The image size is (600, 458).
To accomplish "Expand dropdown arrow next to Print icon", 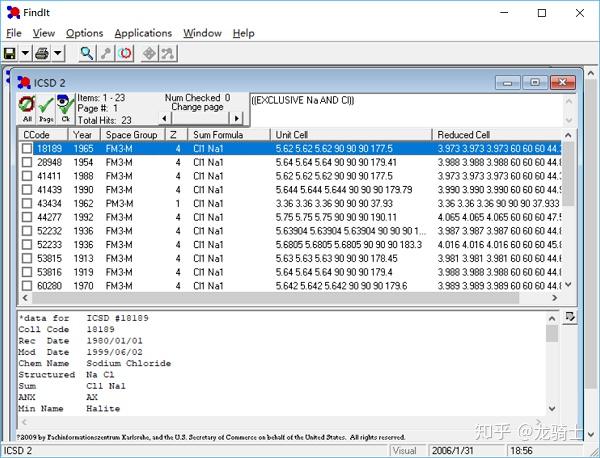I will [57, 53].
